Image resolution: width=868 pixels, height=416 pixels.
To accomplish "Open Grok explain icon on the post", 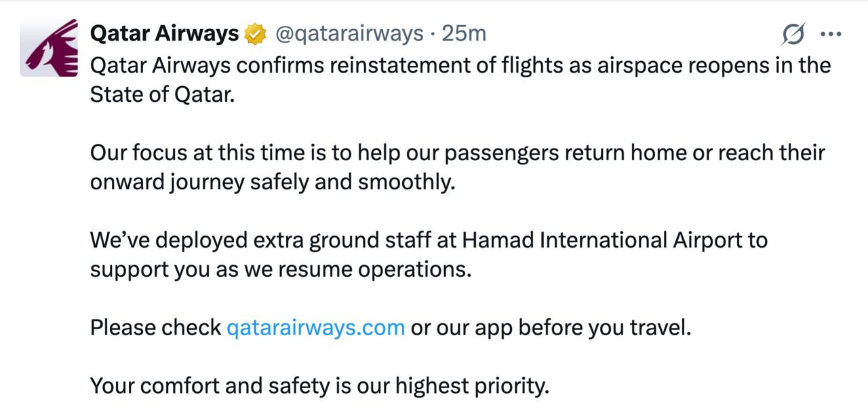I will [x=793, y=33].
